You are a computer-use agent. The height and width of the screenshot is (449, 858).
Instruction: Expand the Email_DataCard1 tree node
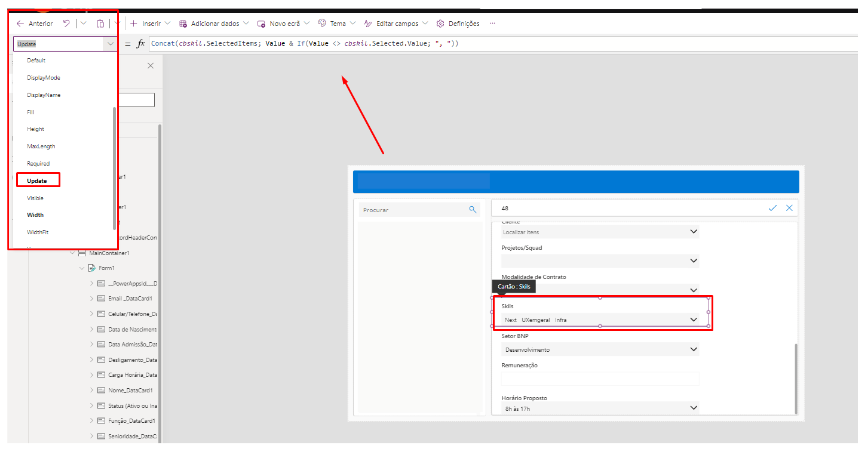click(x=92, y=299)
